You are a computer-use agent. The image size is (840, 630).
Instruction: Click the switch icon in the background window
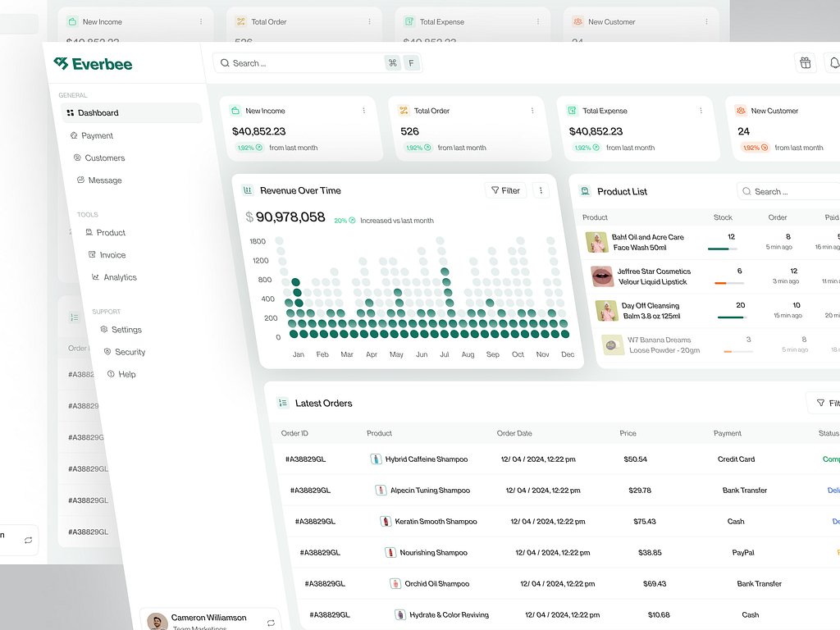coord(29,540)
